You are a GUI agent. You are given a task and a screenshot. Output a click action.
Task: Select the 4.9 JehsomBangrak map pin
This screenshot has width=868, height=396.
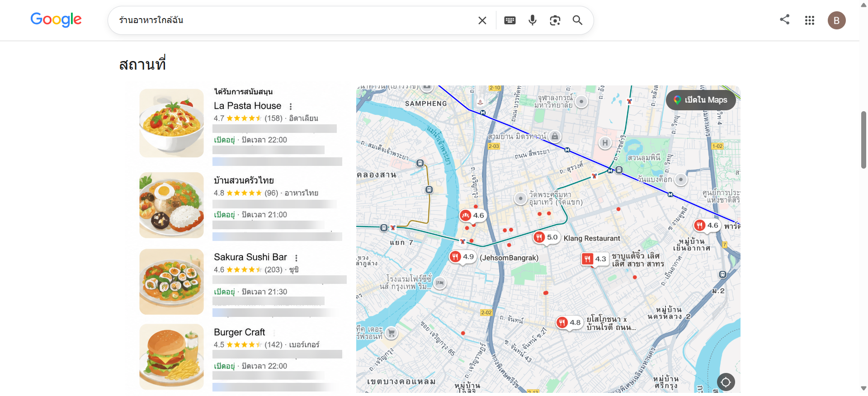click(462, 257)
